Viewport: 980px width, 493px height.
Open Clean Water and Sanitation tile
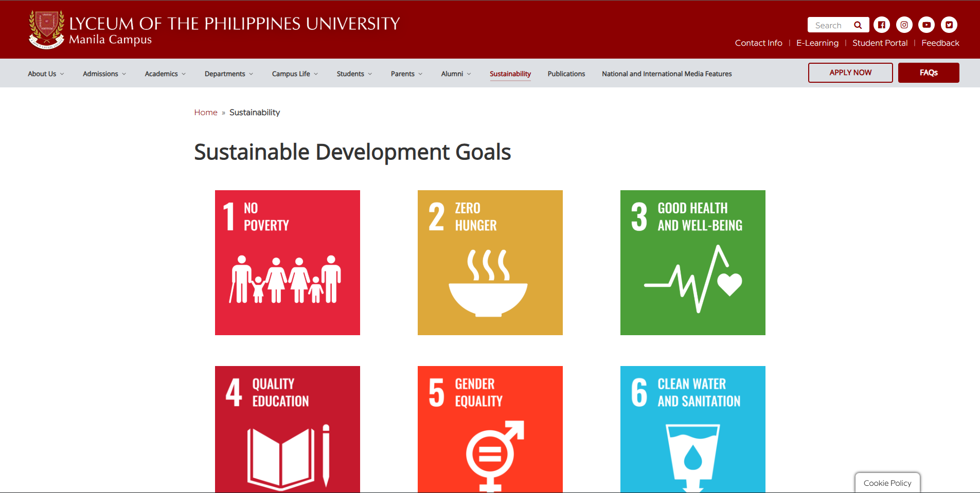pos(693,429)
